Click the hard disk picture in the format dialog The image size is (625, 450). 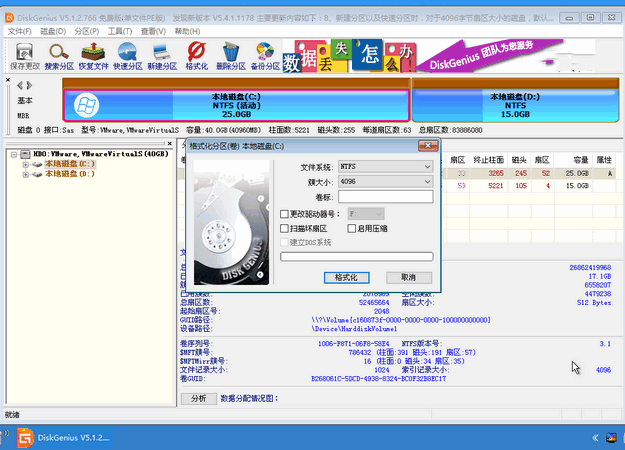232,222
